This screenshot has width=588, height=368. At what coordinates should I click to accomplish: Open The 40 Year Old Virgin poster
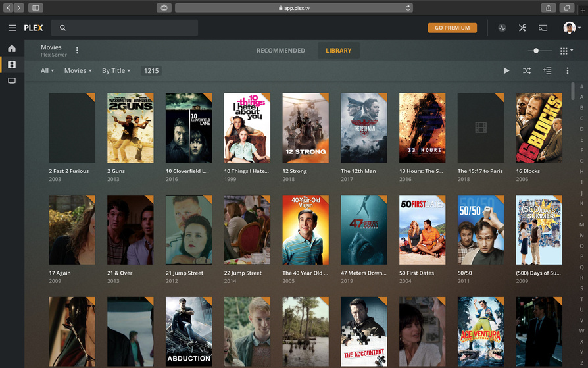[305, 230]
